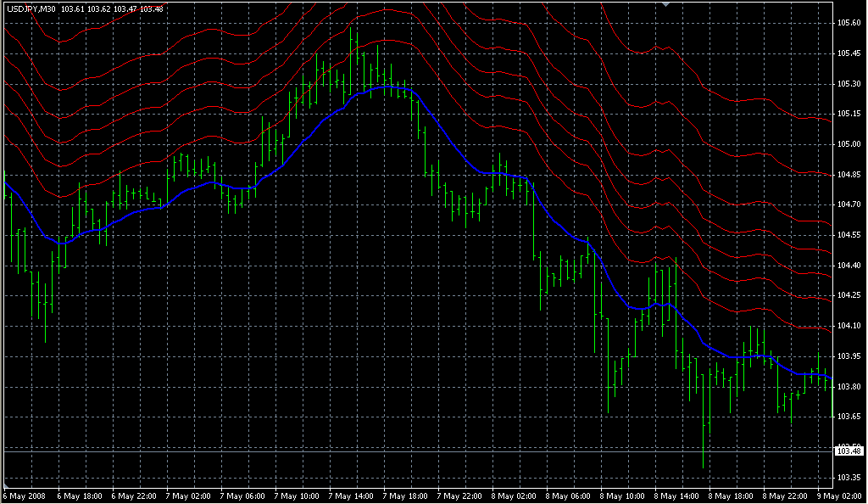Click the 7 May 14:00 time axis label
Image resolution: width=868 pixels, height=504 pixels.
point(352,496)
